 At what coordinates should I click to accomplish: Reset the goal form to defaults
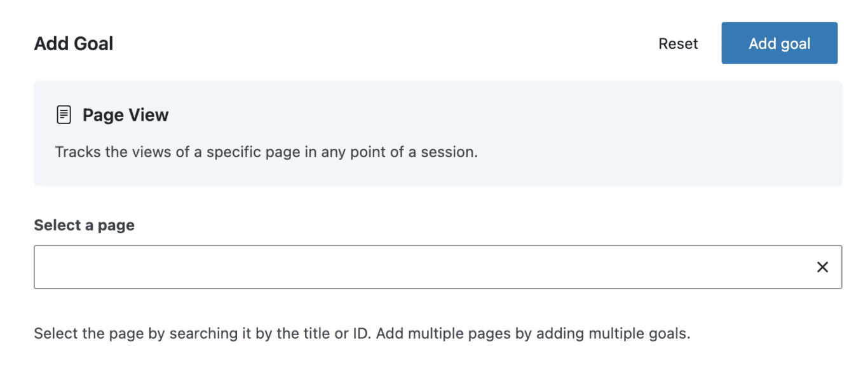(x=678, y=44)
